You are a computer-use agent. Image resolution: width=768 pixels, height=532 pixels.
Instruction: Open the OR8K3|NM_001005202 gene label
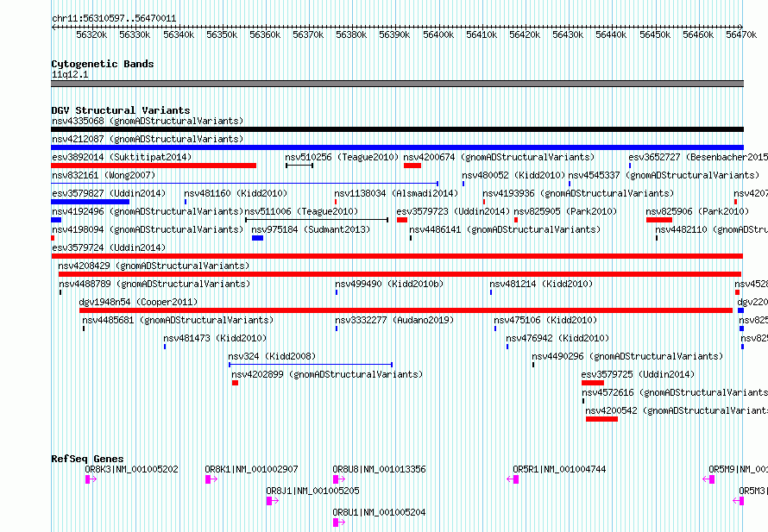point(131,469)
